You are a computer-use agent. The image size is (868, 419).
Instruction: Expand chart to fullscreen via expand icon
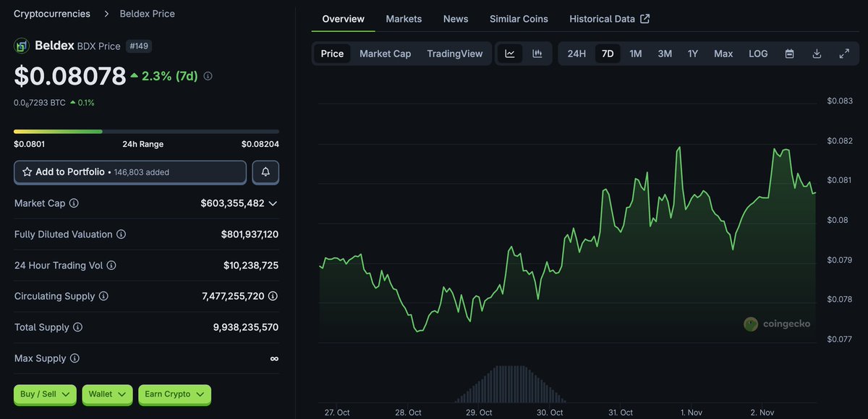[x=844, y=54]
